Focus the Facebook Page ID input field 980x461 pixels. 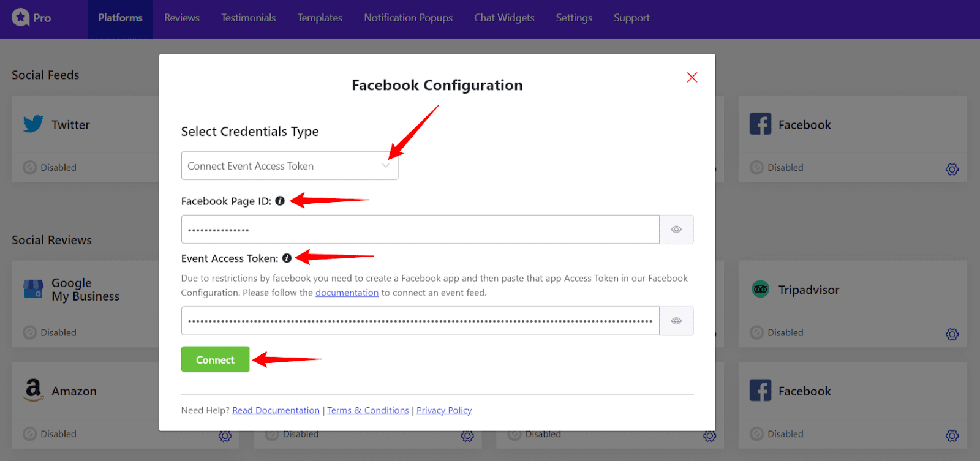tap(420, 230)
